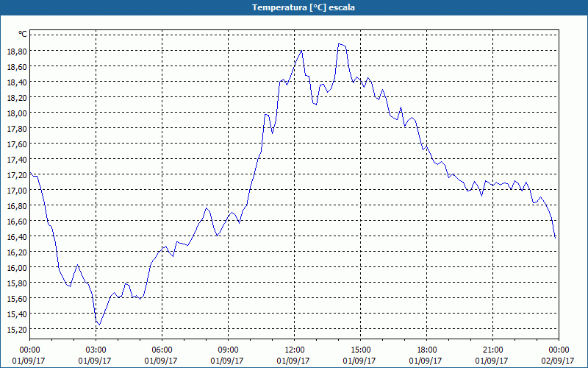
Task: Select the 18,20 y-axis value
Action: click(x=17, y=98)
